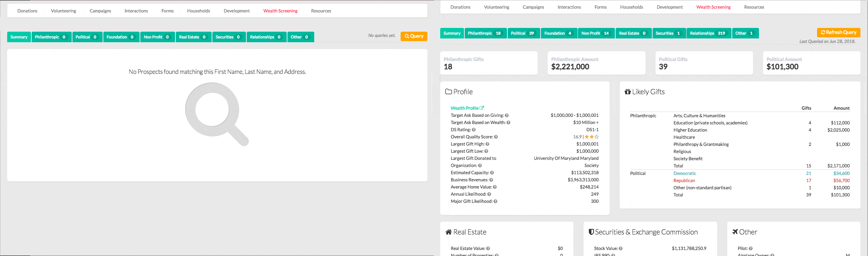
Task: Click the orange Query button
Action: pyautogui.click(x=414, y=36)
